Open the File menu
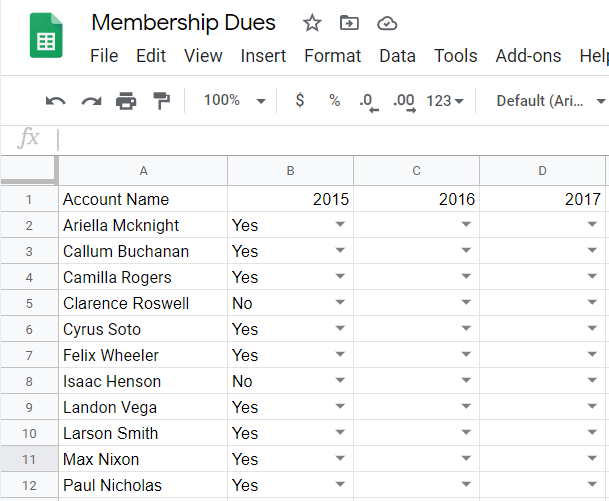The image size is (609, 501). 104,56
